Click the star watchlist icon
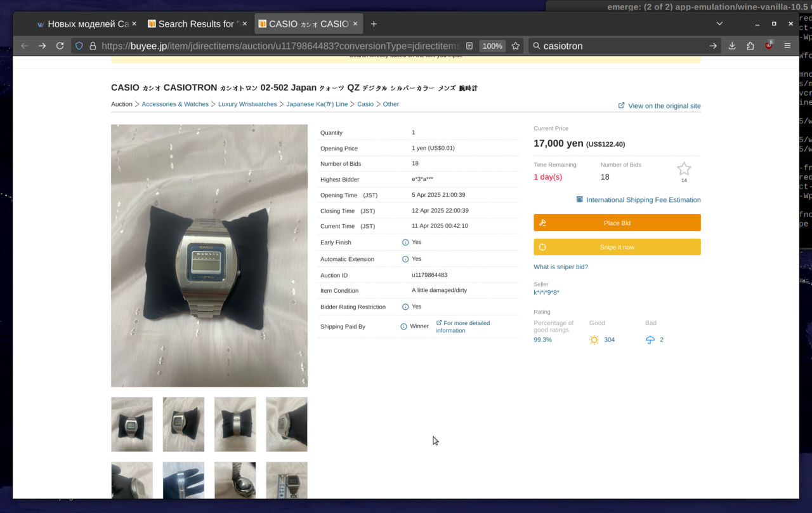This screenshot has height=513, width=812. tap(683, 169)
